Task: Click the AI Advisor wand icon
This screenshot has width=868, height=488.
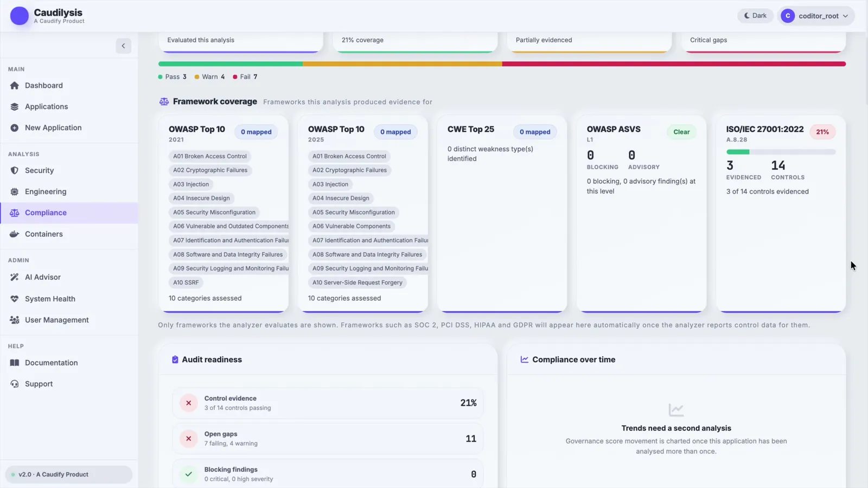Action: click(x=15, y=277)
